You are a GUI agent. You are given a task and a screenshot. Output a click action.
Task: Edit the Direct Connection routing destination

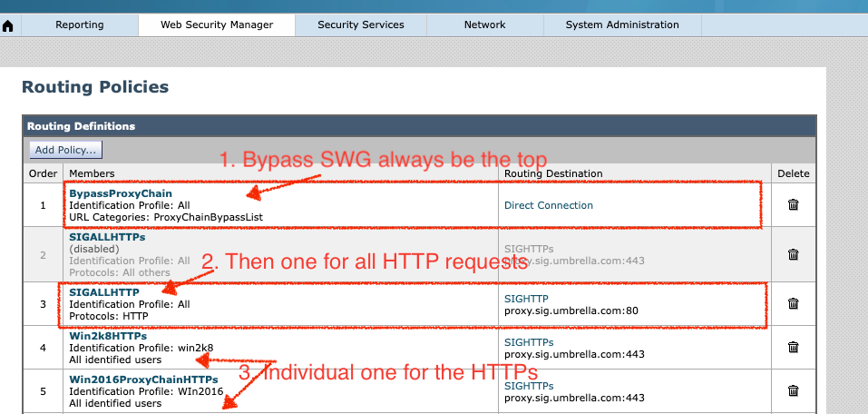pyautogui.click(x=549, y=205)
